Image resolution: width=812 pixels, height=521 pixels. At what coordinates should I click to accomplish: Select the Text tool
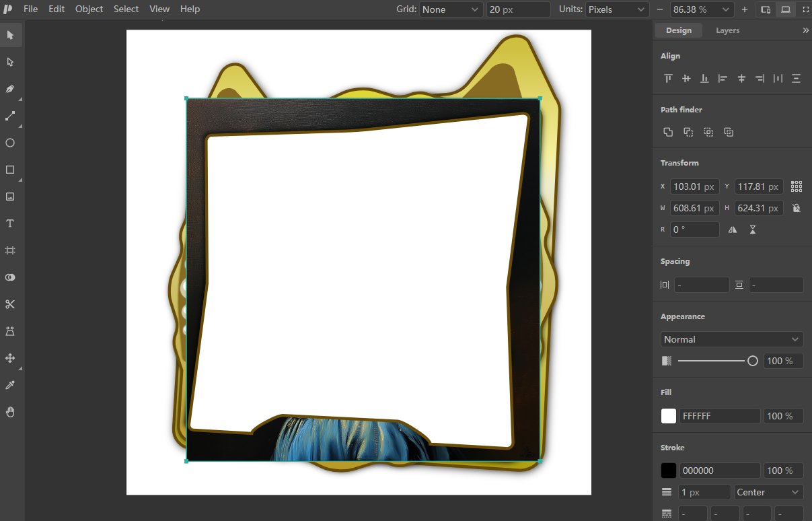click(10, 223)
